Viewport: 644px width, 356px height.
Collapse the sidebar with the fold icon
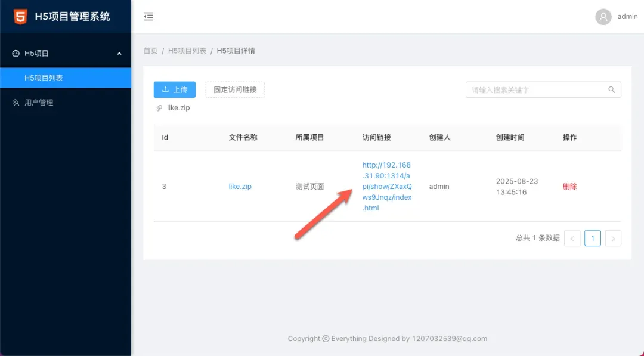[148, 17]
